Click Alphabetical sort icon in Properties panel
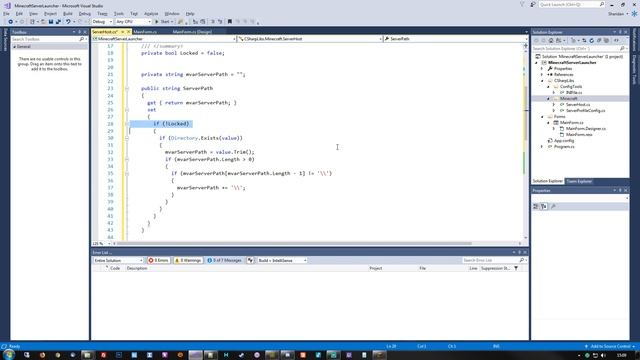Image resolution: width=640 pixels, height=360 pixels. [x=544, y=207]
